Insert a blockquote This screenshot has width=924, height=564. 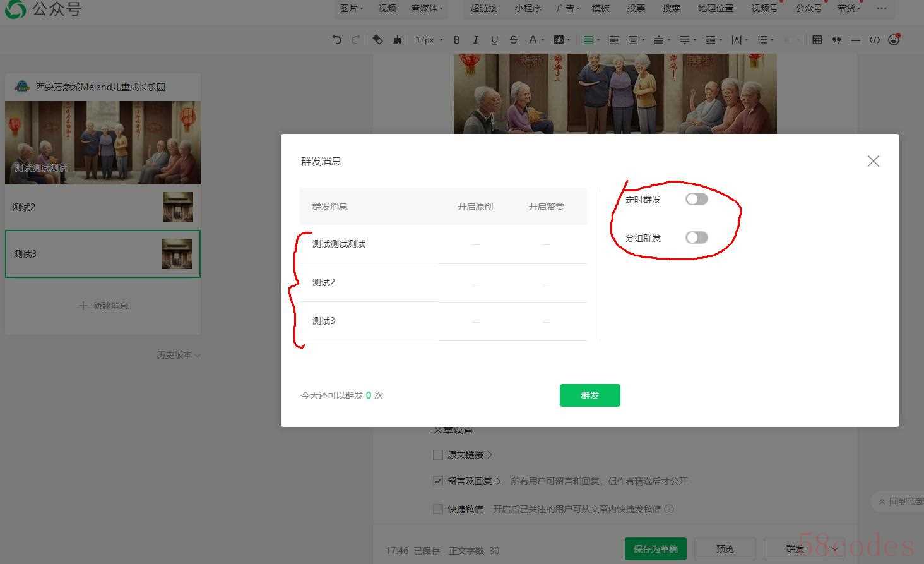[x=836, y=40]
